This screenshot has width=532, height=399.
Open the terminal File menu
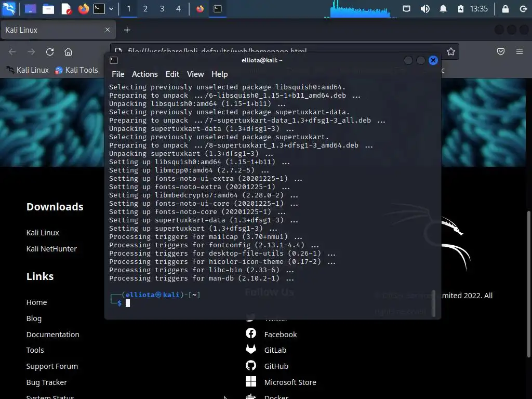[x=118, y=74]
